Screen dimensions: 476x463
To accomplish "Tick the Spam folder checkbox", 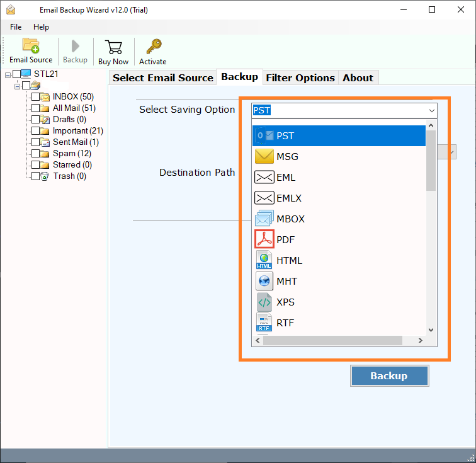I will pyautogui.click(x=36, y=154).
